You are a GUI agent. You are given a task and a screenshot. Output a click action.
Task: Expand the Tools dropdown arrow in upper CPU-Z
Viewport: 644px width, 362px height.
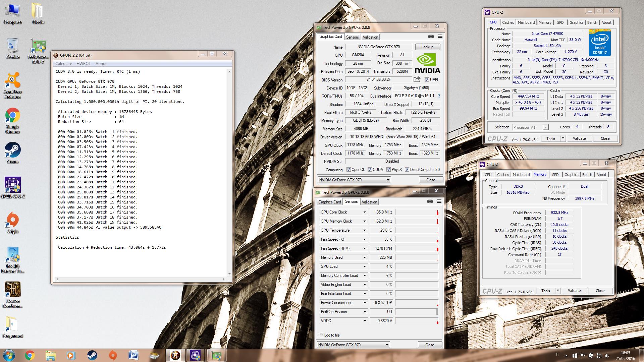tap(562, 138)
